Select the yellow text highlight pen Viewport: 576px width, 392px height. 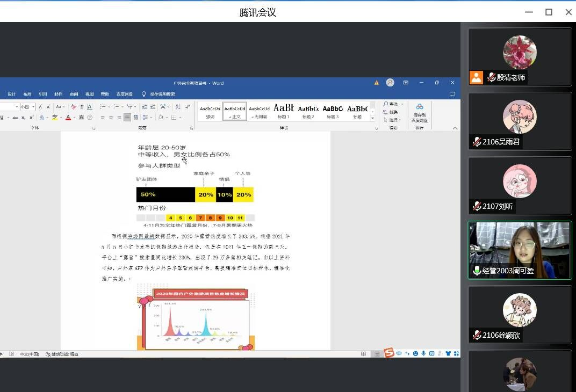[x=55, y=118]
